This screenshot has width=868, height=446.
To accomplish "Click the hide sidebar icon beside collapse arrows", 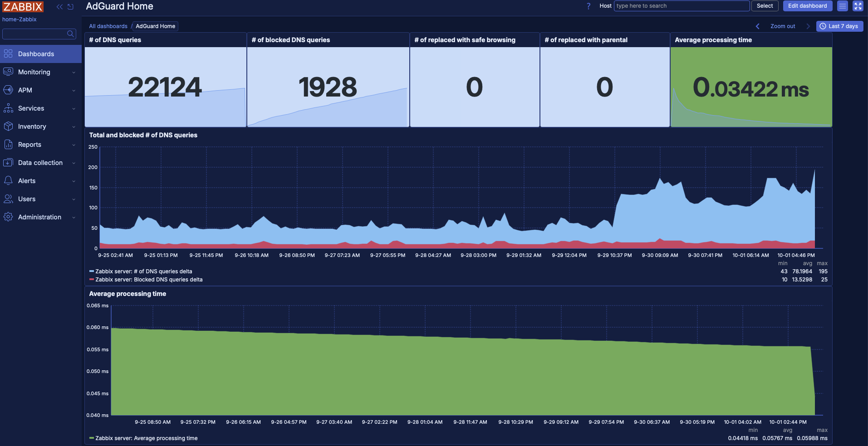I will click(x=70, y=7).
